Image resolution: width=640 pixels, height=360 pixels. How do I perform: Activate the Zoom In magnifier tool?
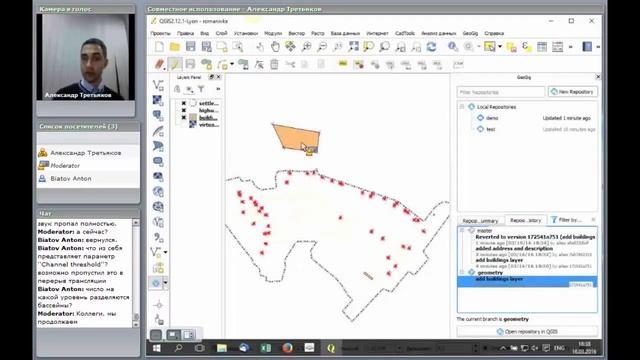pyautogui.click(x=306, y=47)
